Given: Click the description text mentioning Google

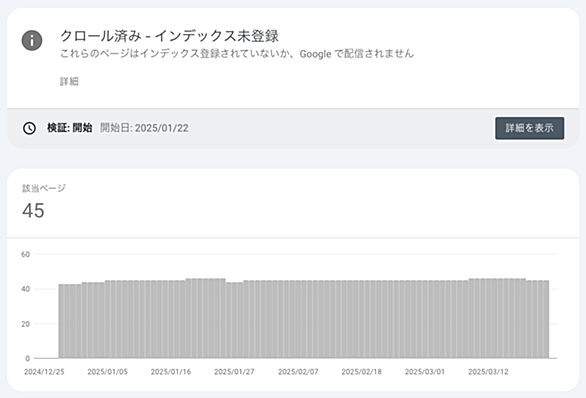Looking at the screenshot, I should pyautogui.click(x=237, y=54).
